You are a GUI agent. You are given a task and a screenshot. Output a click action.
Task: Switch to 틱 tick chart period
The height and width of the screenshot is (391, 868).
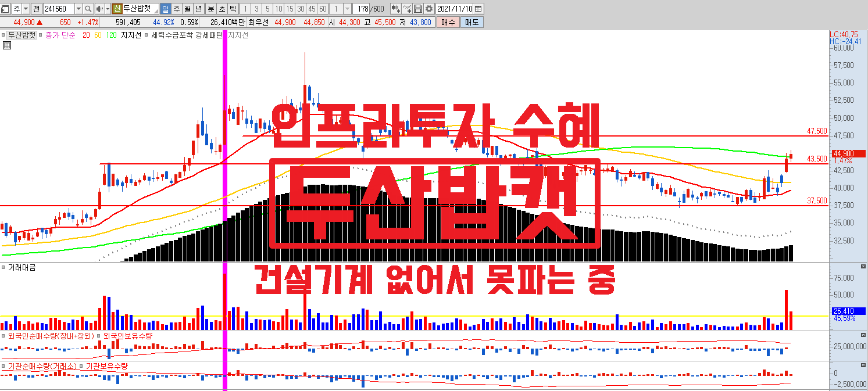233,9
